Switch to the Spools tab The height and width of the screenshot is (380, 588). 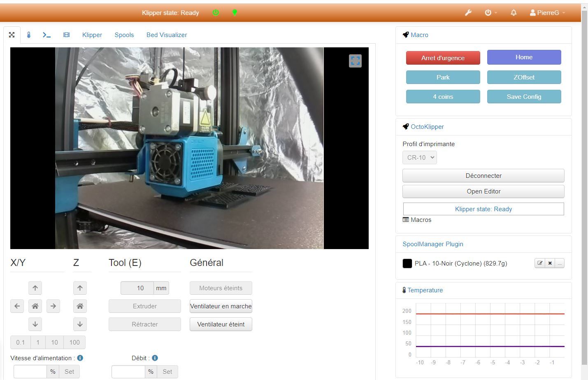click(x=124, y=35)
